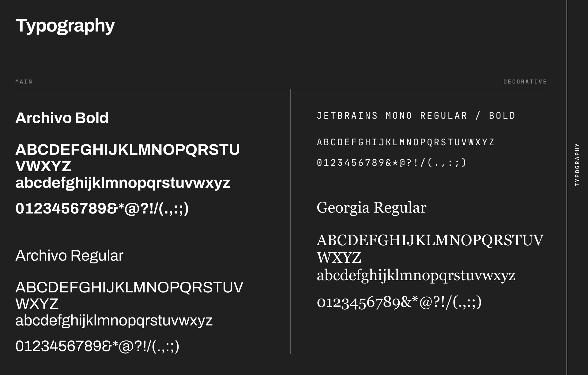Image resolution: width=588 pixels, height=375 pixels.
Task: Click Archivo Regular uppercase alphabet sample
Action: [x=129, y=288]
